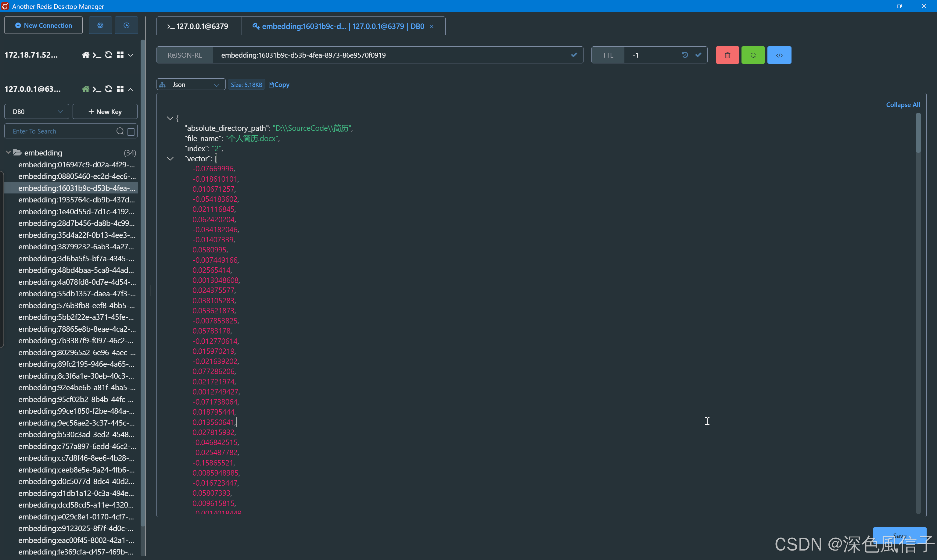Click the red delete key trash button

727,55
